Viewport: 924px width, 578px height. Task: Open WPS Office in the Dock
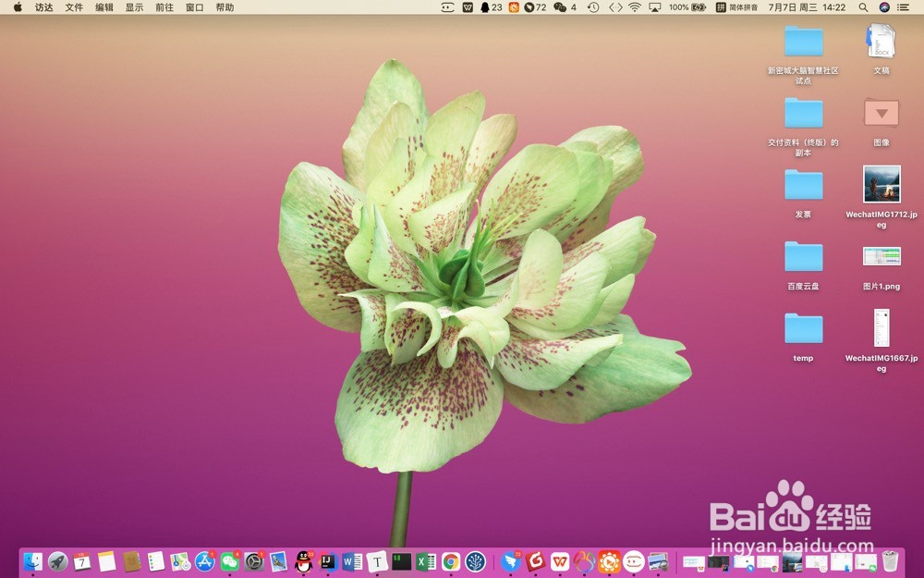tap(560, 561)
